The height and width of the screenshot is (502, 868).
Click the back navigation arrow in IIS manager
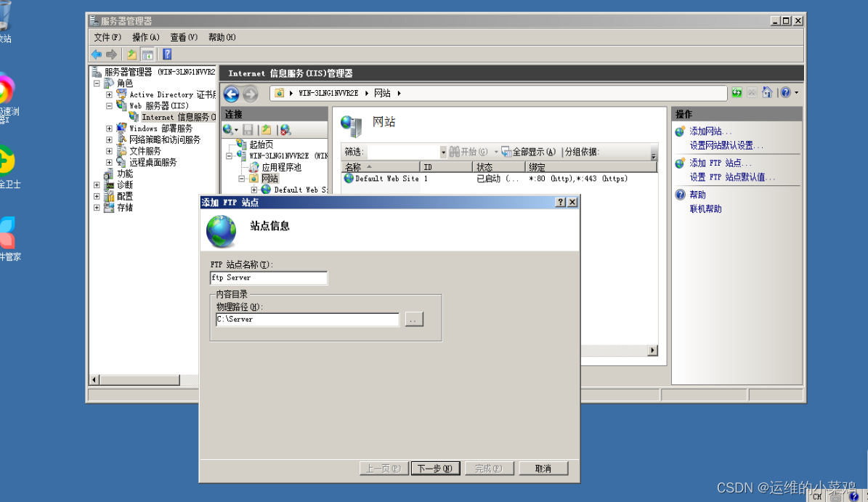click(x=231, y=94)
